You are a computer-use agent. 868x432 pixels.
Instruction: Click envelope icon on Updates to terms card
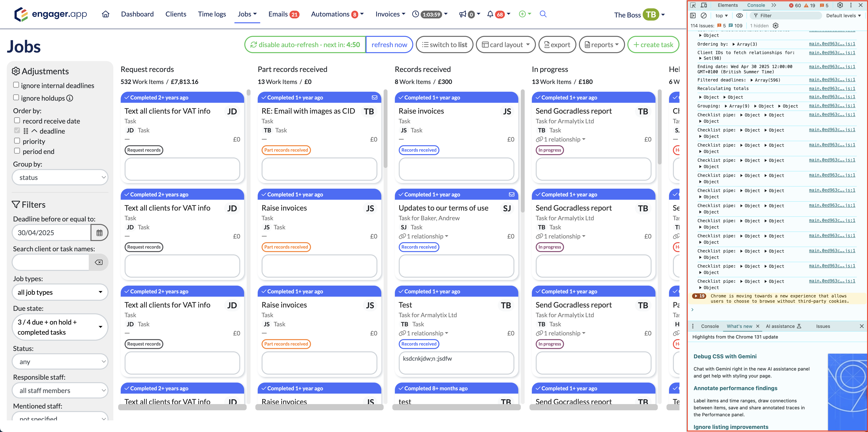click(x=511, y=195)
